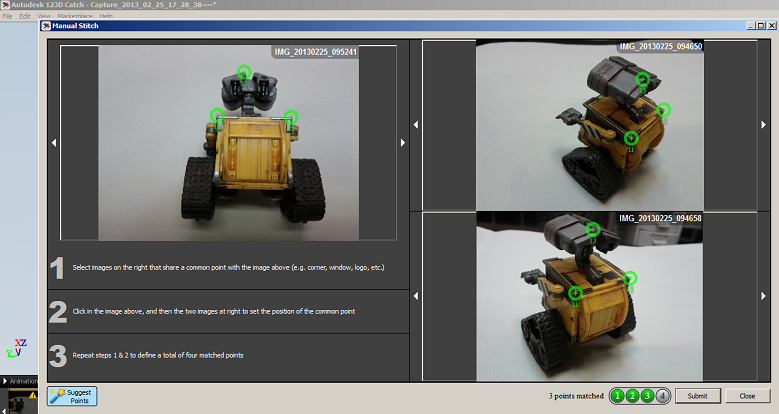
Task: Click the XYZ axis gizmo
Action: coord(16,348)
